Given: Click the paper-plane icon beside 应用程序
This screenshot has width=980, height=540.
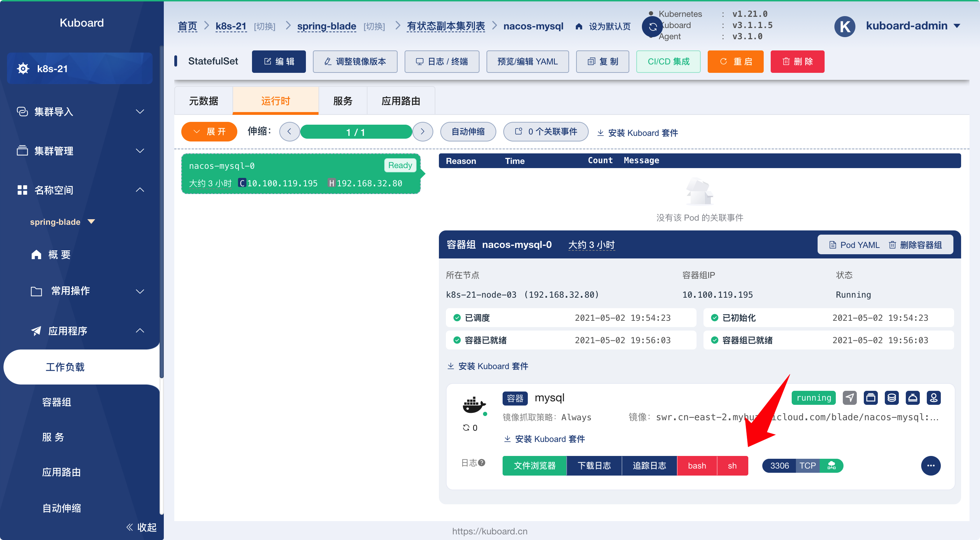Looking at the screenshot, I should [x=36, y=331].
